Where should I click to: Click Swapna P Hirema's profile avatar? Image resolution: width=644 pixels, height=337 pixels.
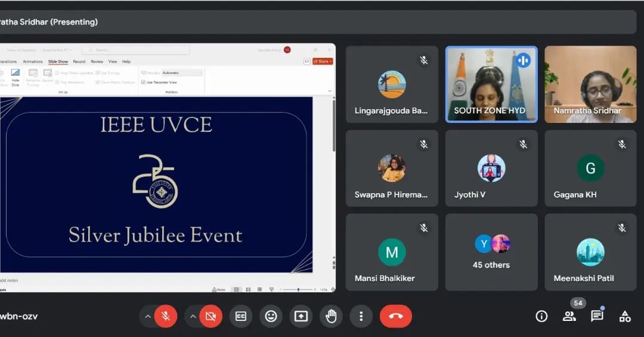[392, 168]
